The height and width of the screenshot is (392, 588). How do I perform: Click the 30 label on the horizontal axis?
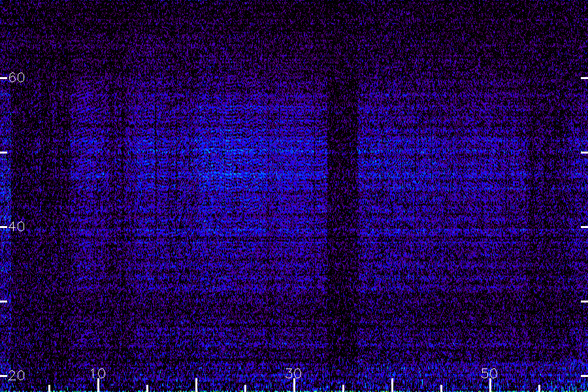coord(293,373)
